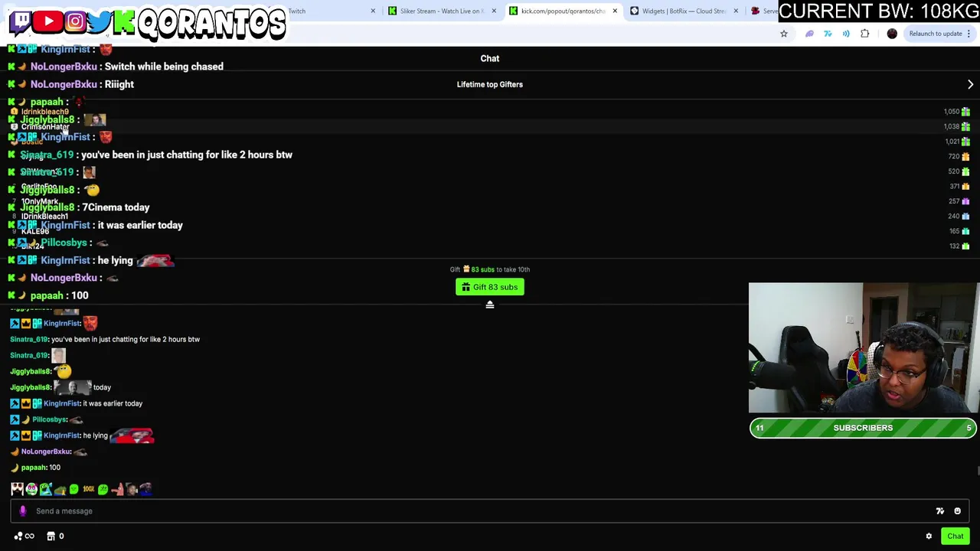Switch to the Twitch tab

pyautogui.click(x=329, y=11)
